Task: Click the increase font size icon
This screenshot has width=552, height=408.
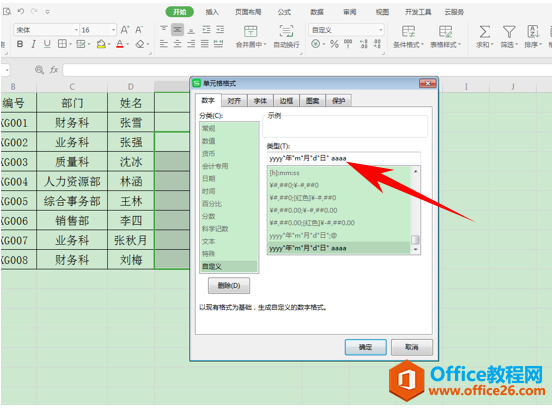Action: tap(125, 30)
